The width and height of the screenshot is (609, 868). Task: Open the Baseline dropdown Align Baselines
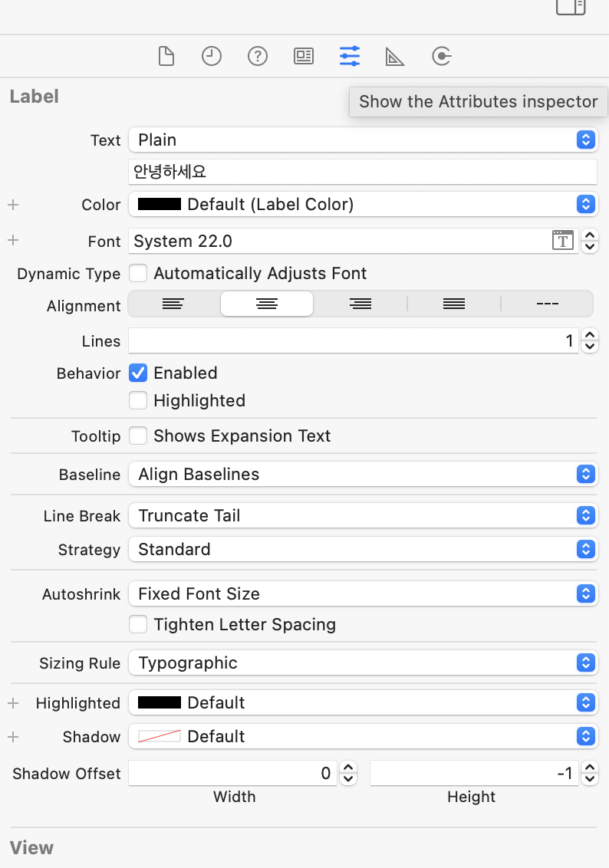coord(364,474)
